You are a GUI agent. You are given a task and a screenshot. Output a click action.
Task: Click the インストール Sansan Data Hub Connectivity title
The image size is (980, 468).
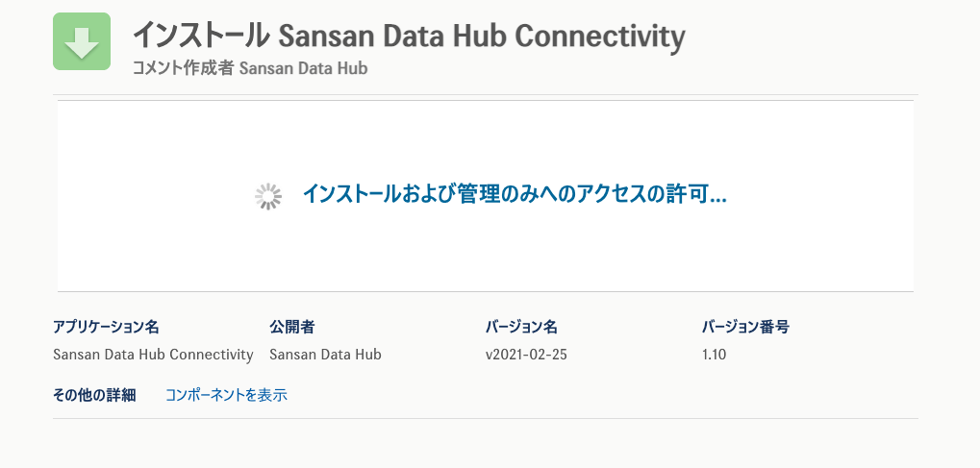(x=408, y=37)
